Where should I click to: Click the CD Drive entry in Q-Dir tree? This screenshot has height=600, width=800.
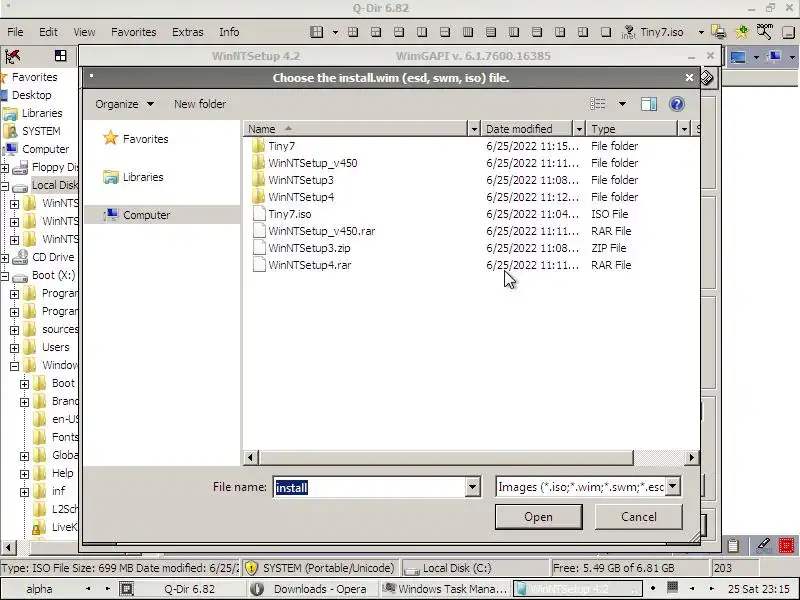(x=43, y=257)
